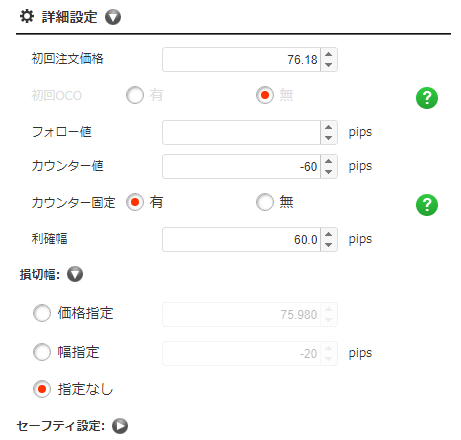Increase フォロー値 with the up arrow
The width and height of the screenshot is (461, 440).
click(x=329, y=127)
